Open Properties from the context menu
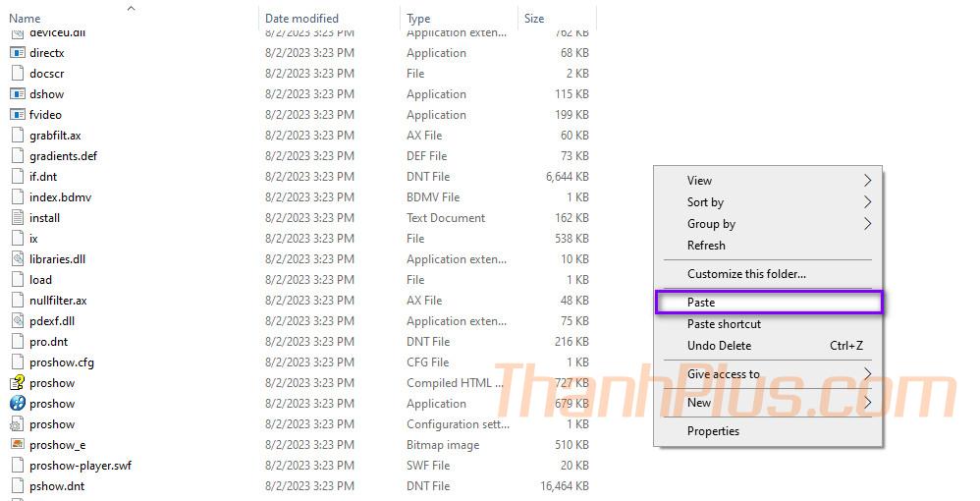The width and height of the screenshot is (980, 501). (713, 431)
